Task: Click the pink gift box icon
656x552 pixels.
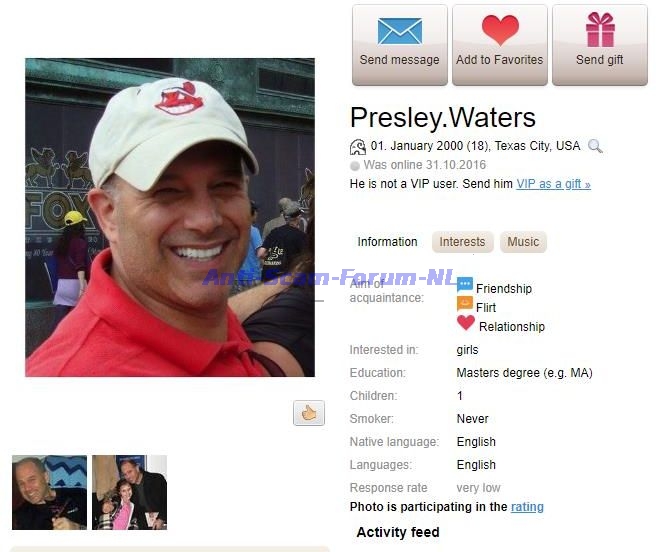Action: pos(600,30)
